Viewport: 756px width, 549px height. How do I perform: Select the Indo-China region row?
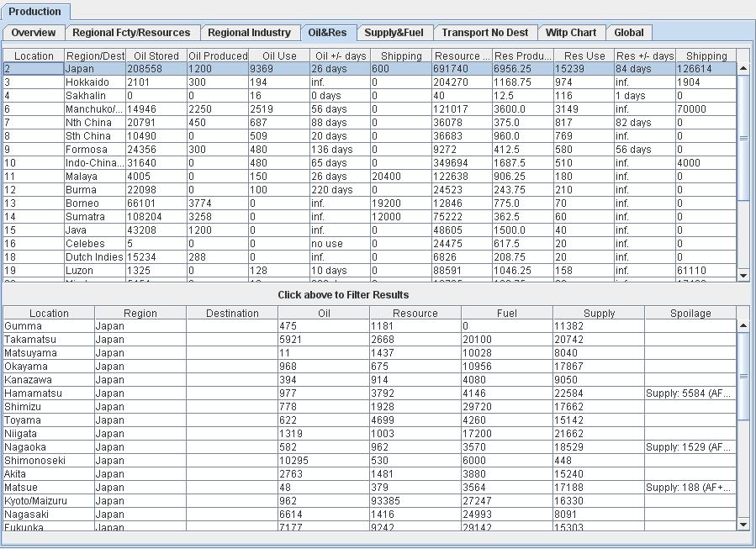click(x=370, y=163)
